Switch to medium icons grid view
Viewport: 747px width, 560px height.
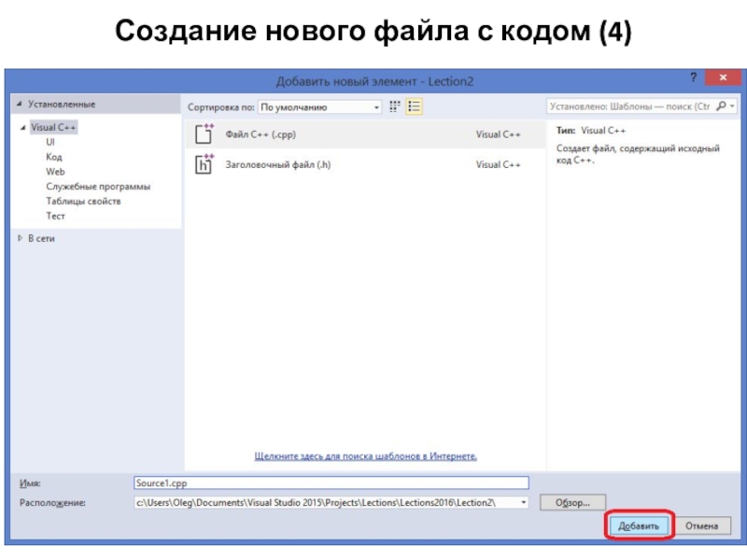tap(394, 106)
